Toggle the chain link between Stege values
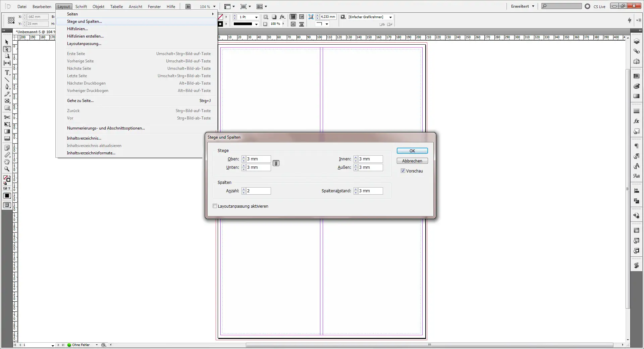Image resolution: width=644 pixels, height=349 pixels. [276, 163]
